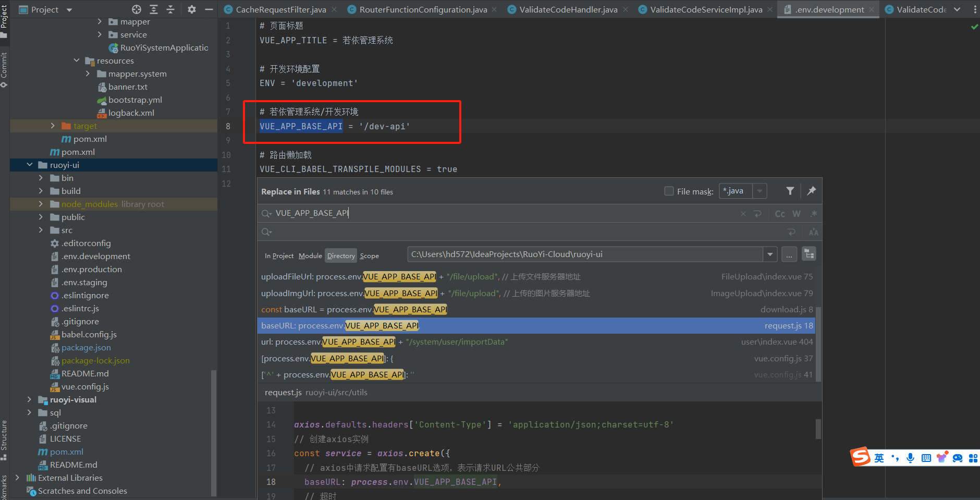Select the Scope option
The image size is (980, 500).
point(370,255)
